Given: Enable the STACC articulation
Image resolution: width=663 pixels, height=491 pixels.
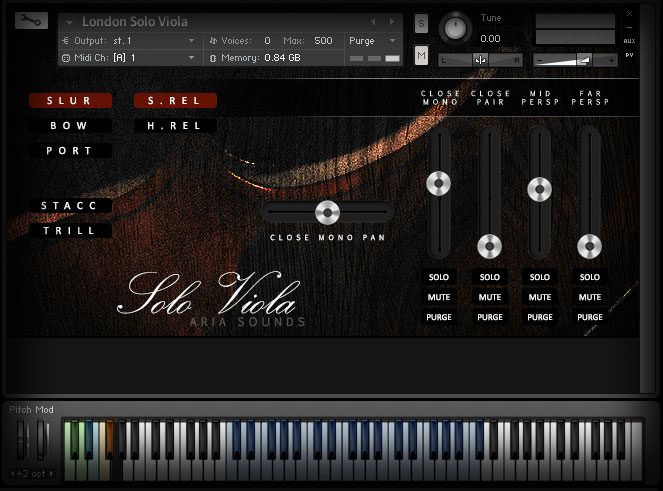Looking at the screenshot, I should click(70, 206).
